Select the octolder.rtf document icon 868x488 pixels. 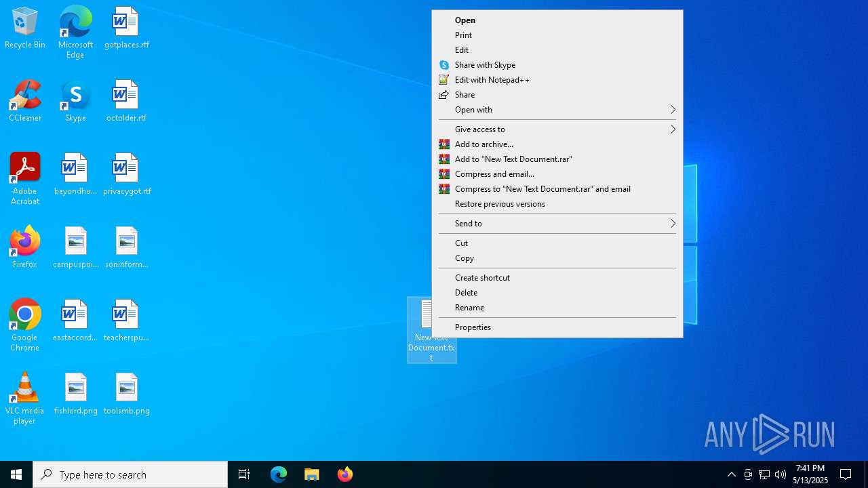coord(126,102)
